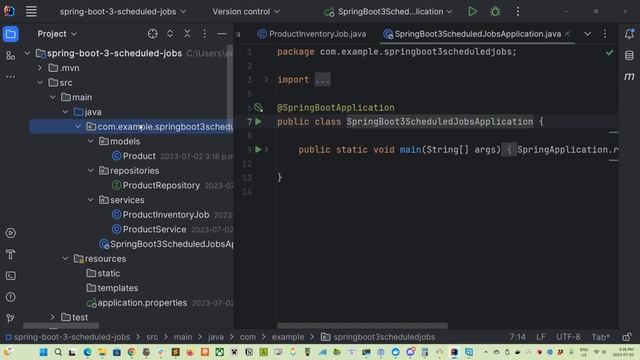Collapse all items in Project tree

point(187,34)
